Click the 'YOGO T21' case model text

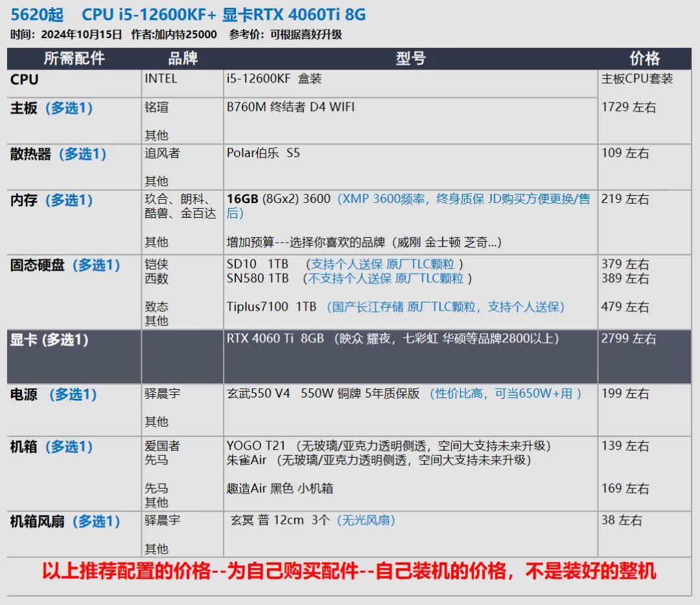click(x=256, y=446)
